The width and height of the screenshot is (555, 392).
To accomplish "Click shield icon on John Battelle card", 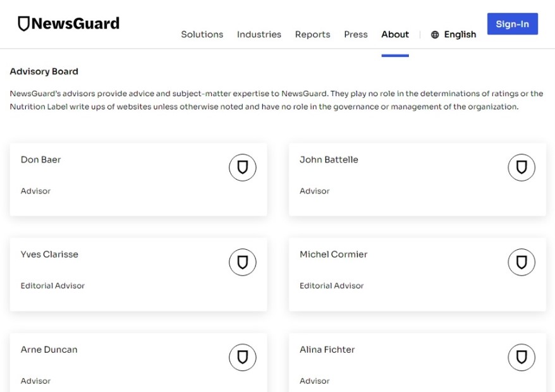I will (521, 168).
